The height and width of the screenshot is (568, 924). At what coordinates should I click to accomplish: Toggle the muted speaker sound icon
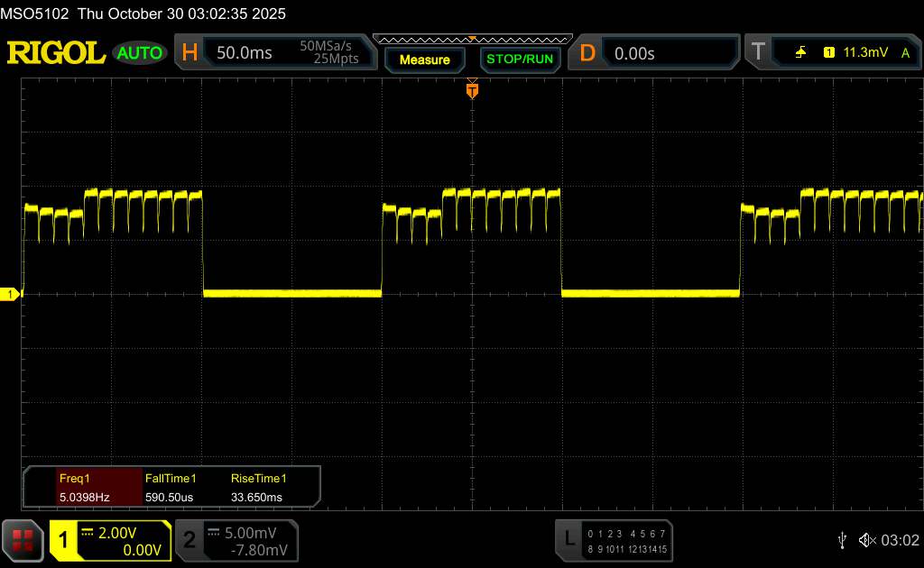click(867, 539)
